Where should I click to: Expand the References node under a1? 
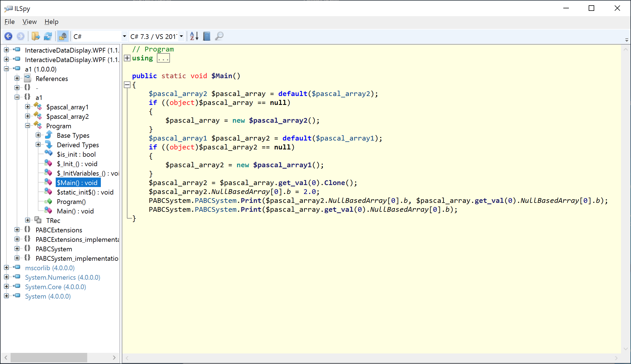pyautogui.click(x=17, y=78)
